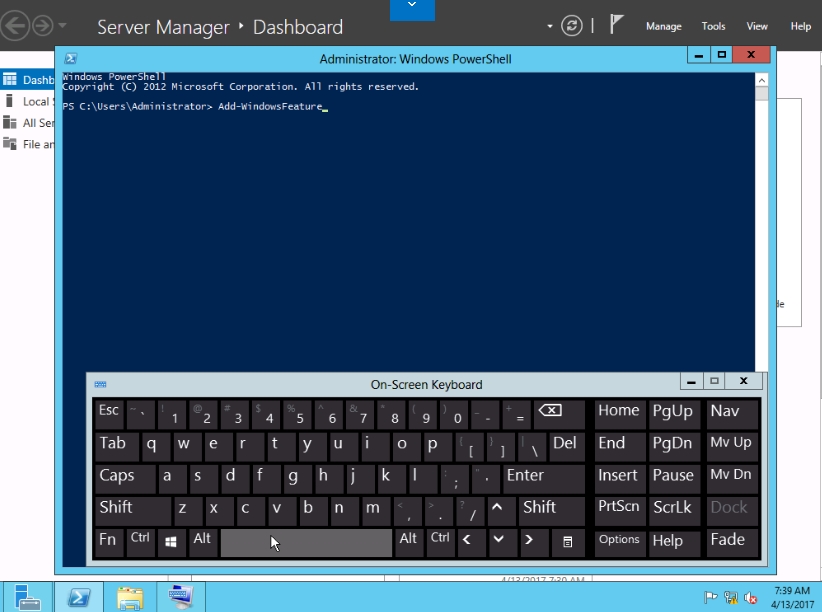The height and width of the screenshot is (612, 822).
Task: Toggle the left Shift key
Action: click(133, 510)
